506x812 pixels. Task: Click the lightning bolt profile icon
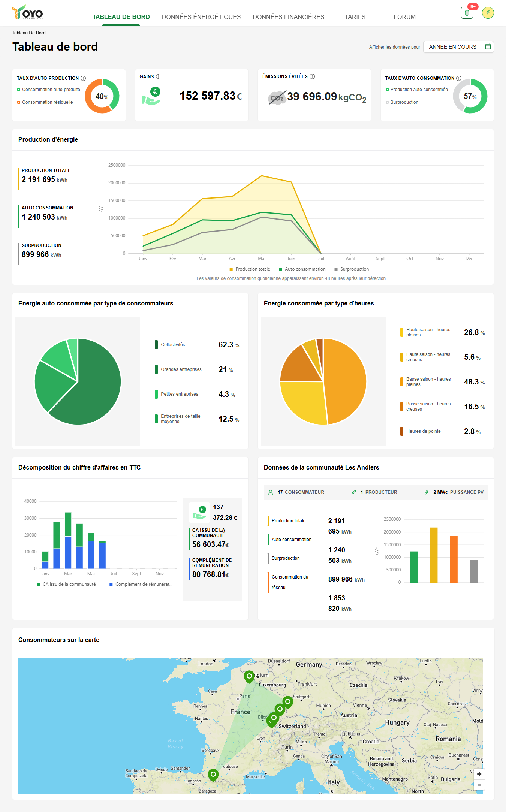(488, 13)
